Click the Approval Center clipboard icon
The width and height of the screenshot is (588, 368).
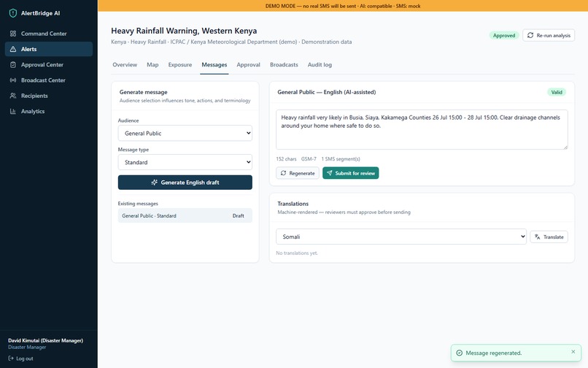click(13, 64)
